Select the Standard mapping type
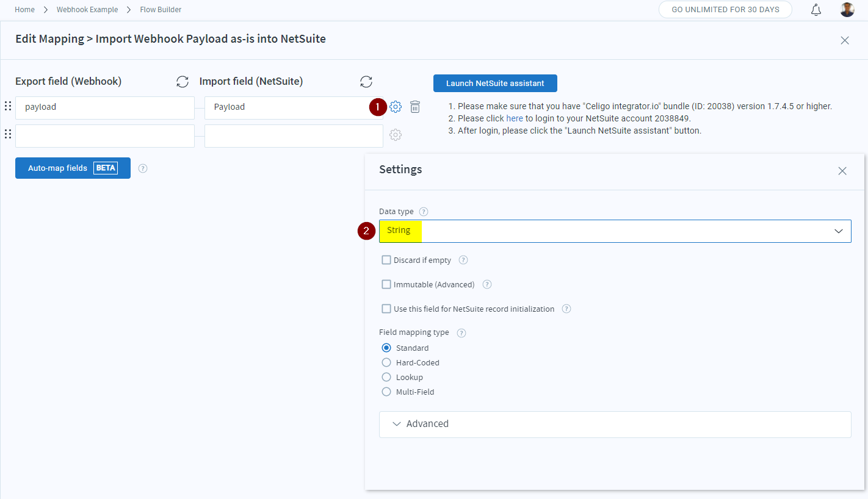Image resolution: width=868 pixels, height=499 pixels. click(x=386, y=348)
